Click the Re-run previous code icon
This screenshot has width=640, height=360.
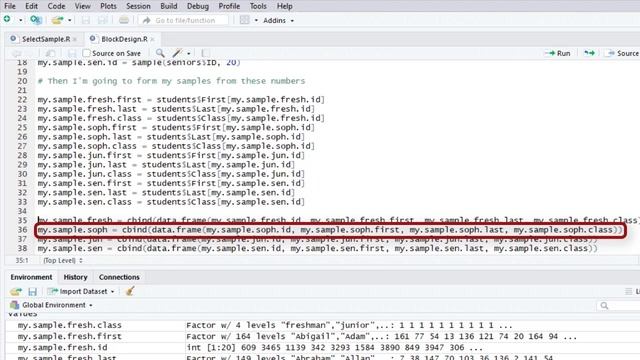pos(589,53)
